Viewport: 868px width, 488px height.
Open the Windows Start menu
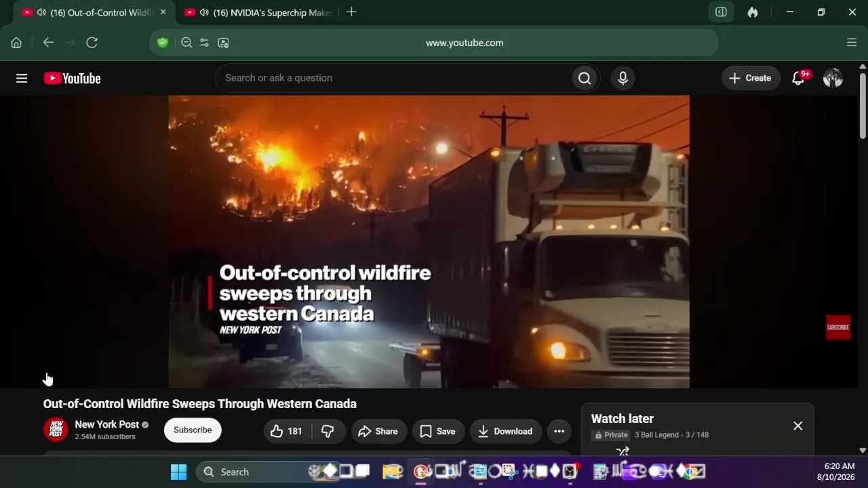(178, 472)
